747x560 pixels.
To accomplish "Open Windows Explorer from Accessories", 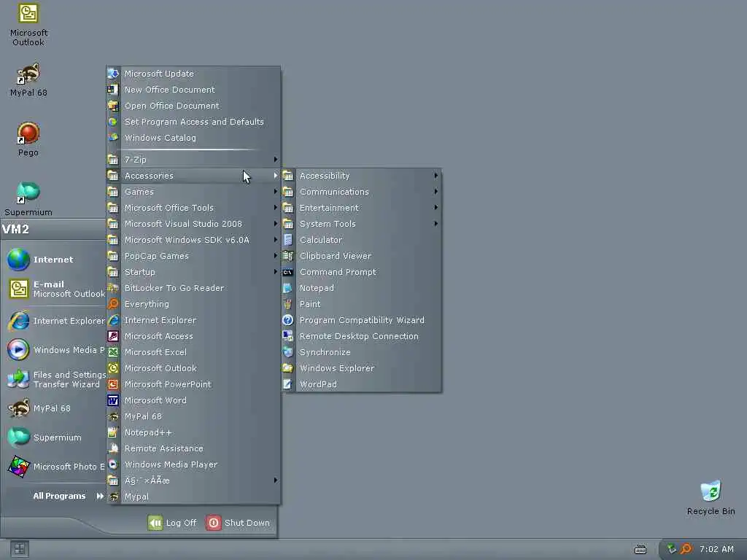I will (x=362, y=368).
